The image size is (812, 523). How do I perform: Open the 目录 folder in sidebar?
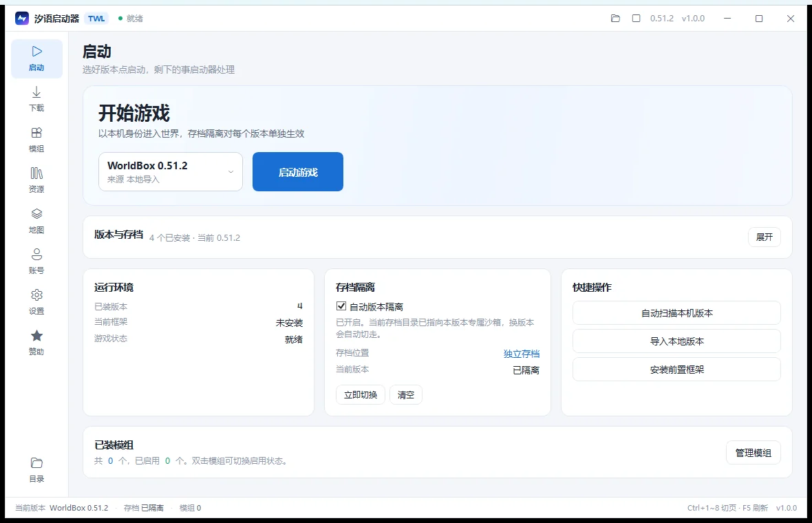(x=36, y=469)
